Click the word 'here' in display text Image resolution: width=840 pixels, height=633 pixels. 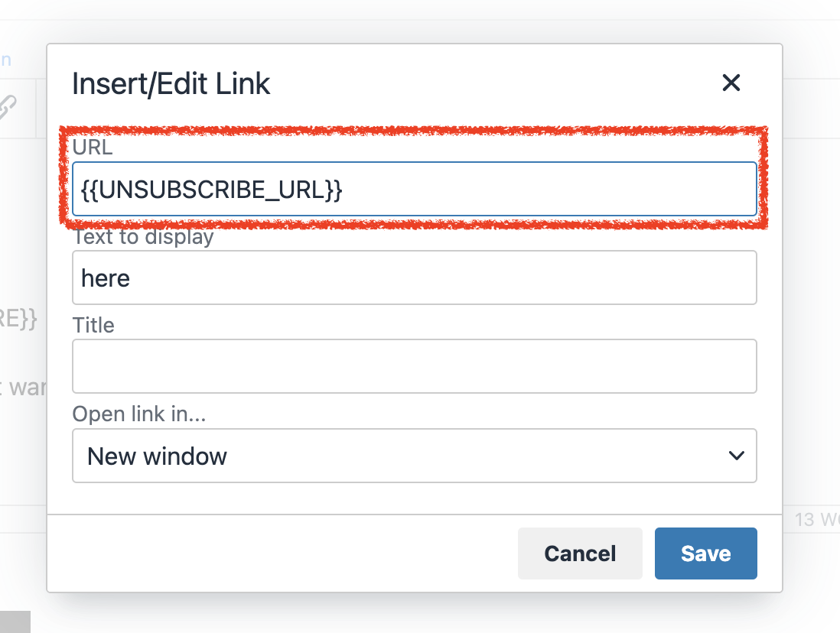(106, 278)
